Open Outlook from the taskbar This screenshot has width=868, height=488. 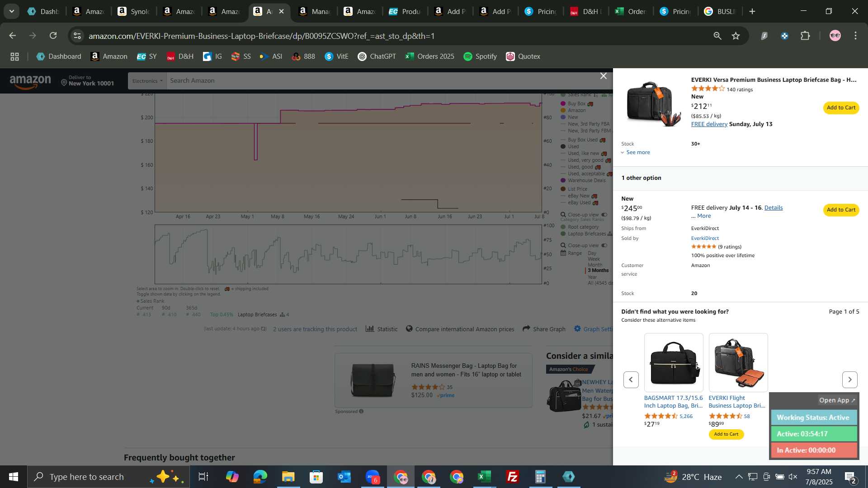click(344, 477)
